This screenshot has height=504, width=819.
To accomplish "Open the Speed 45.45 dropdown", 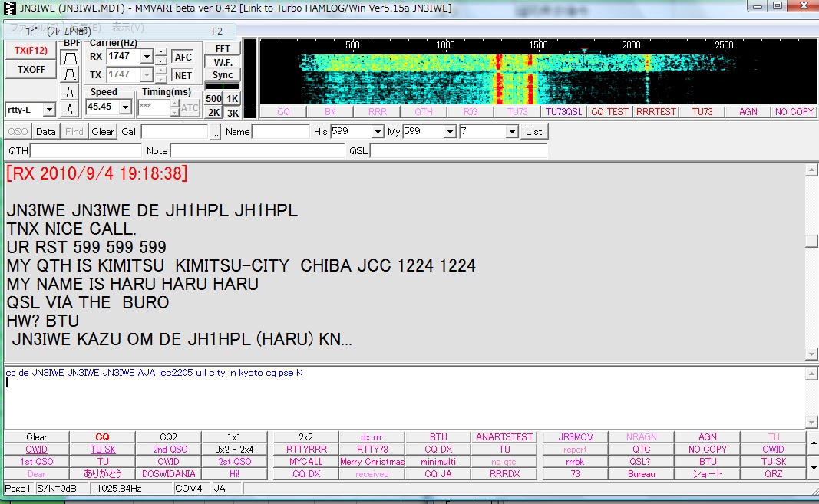I will (x=125, y=107).
